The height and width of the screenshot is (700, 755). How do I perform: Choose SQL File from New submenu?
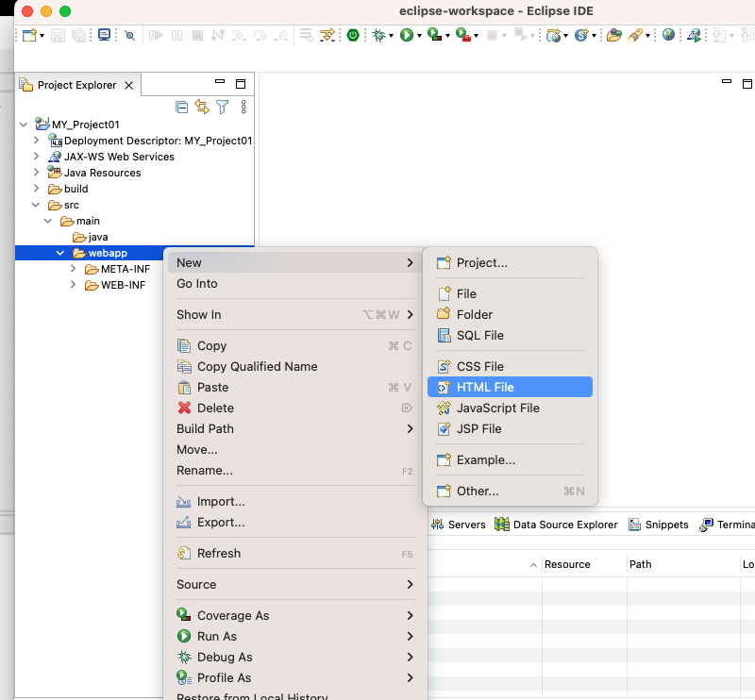pos(510,335)
